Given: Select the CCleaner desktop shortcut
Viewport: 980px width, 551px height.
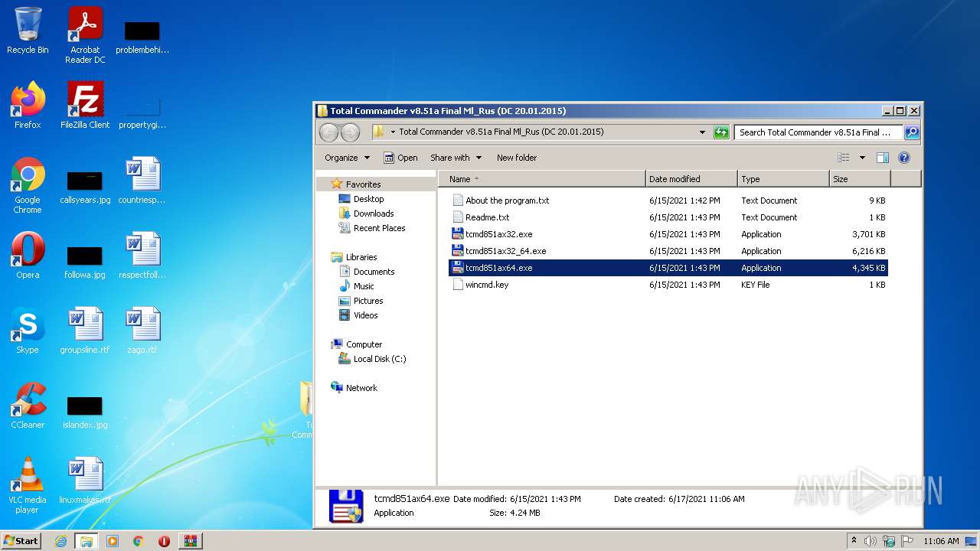Looking at the screenshot, I should pos(28,406).
